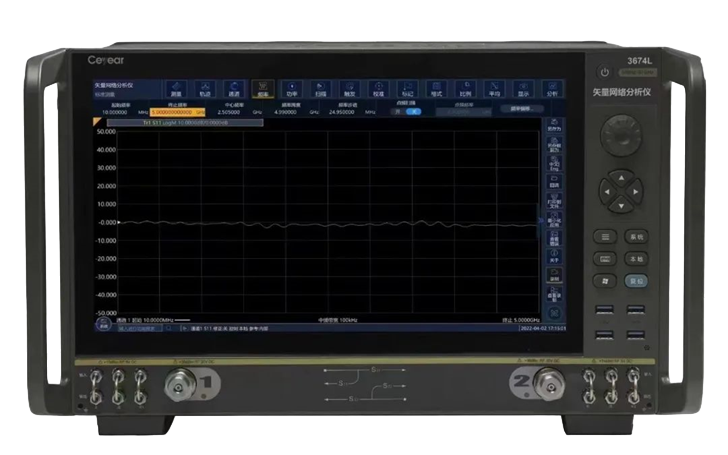The width and height of the screenshot is (728, 455).
Task: Click the bottom round icon in sidebar
Action: point(554,313)
